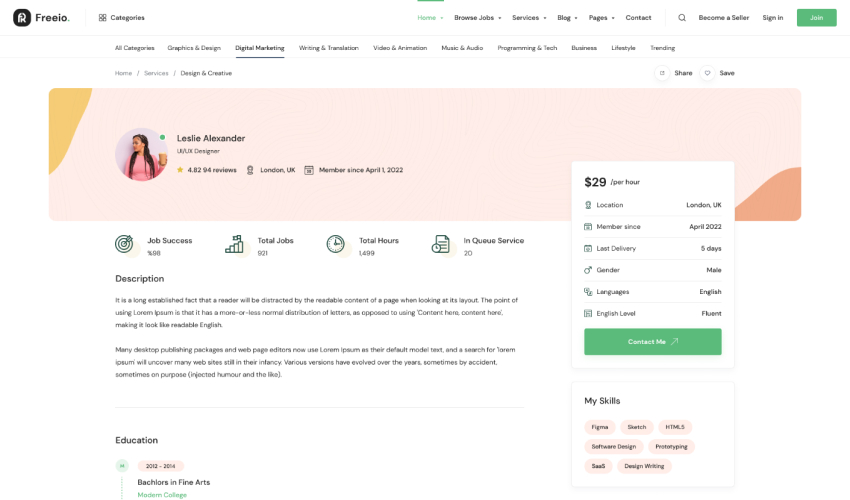Viewport: 850px width, 500px height.
Task: Open the search magnifier icon
Action: tap(682, 17)
